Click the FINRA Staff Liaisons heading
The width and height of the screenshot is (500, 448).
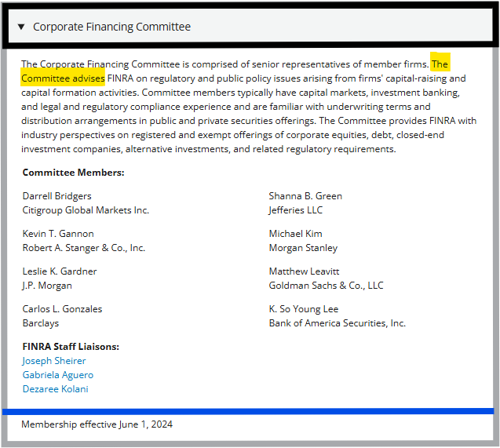pyautogui.click(x=71, y=346)
